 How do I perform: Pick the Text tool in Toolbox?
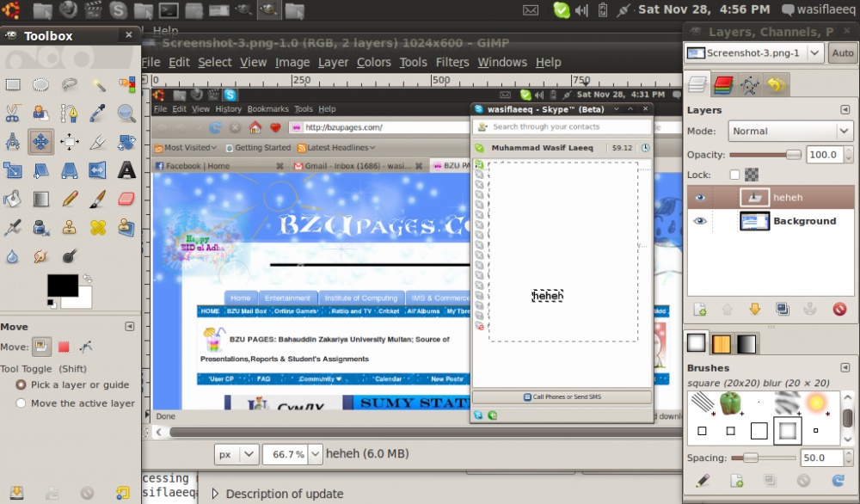[126, 170]
